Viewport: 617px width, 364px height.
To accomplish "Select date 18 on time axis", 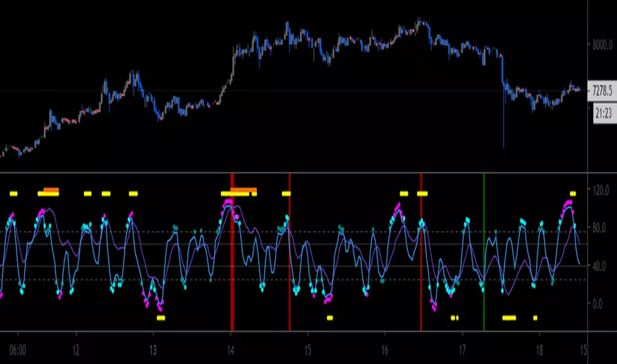I will [x=540, y=350].
